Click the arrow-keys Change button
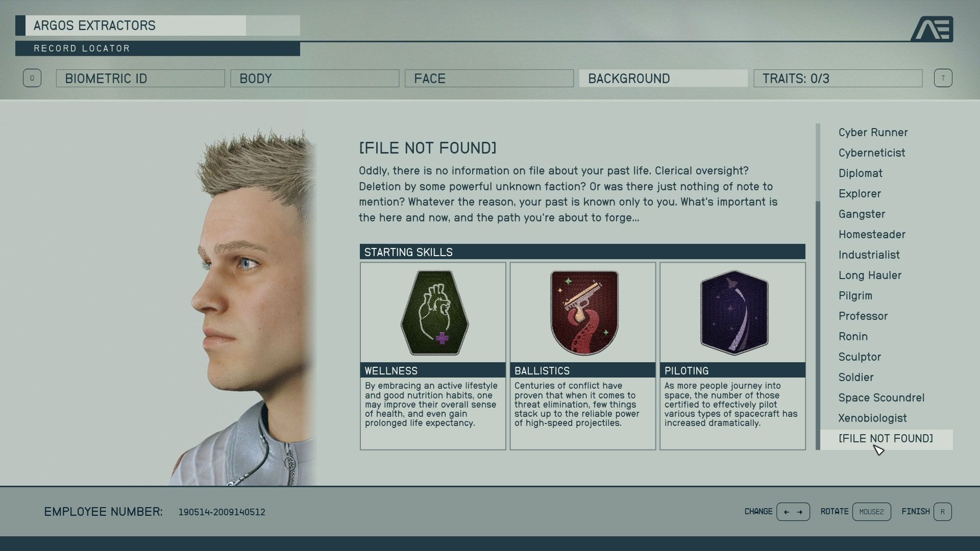The height and width of the screenshot is (551, 980). [x=793, y=512]
